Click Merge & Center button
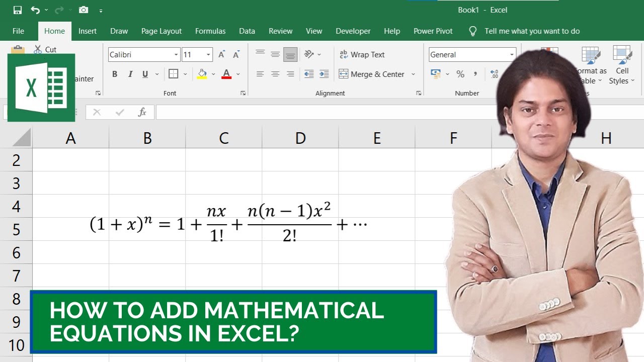644x362 pixels. [x=372, y=74]
